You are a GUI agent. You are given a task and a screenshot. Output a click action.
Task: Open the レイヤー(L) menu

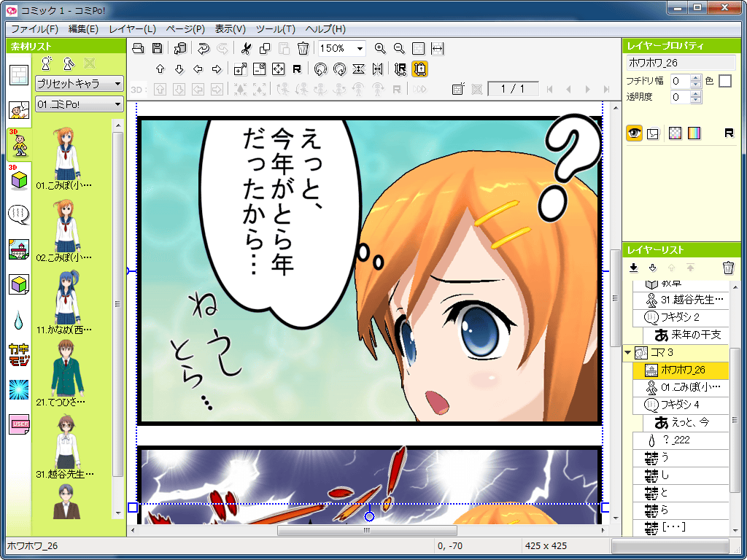[x=133, y=29]
